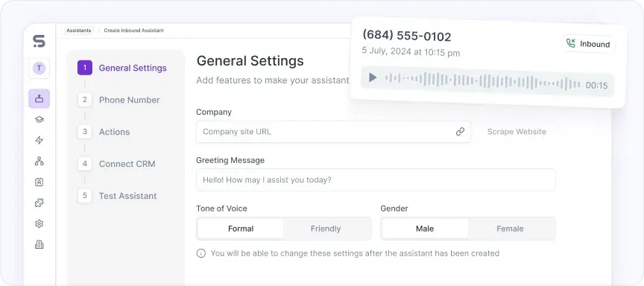The image size is (644, 286).
Task: Click the S logo in the sidebar
Action: click(39, 41)
